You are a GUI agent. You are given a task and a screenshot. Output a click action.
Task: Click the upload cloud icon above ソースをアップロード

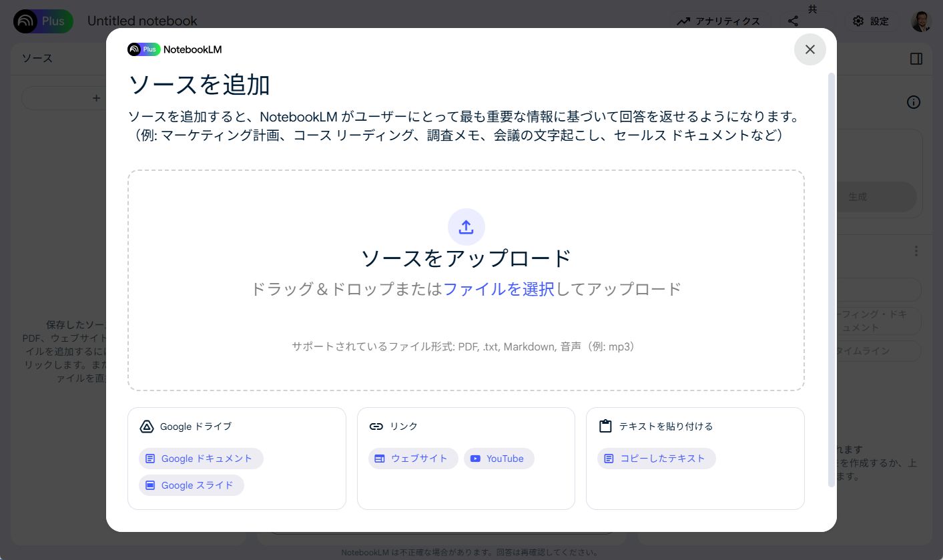[x=466, y=227]
